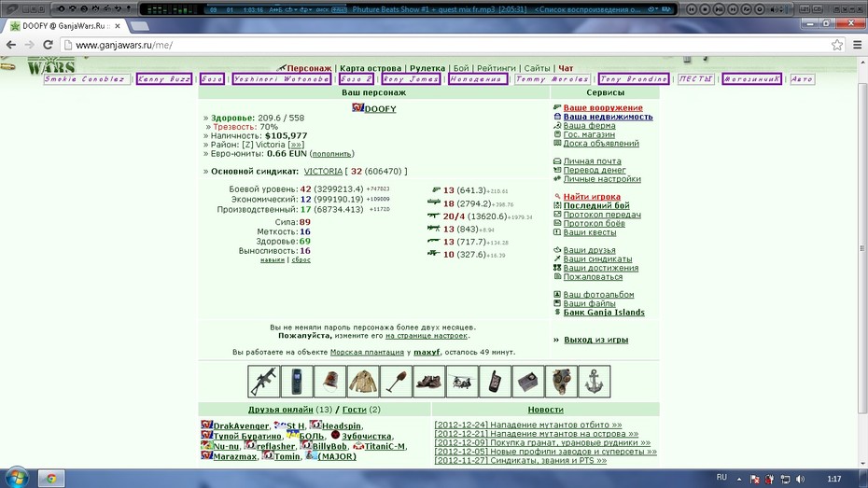
Task: Open a new browser tab
Action: pos(139,26)
